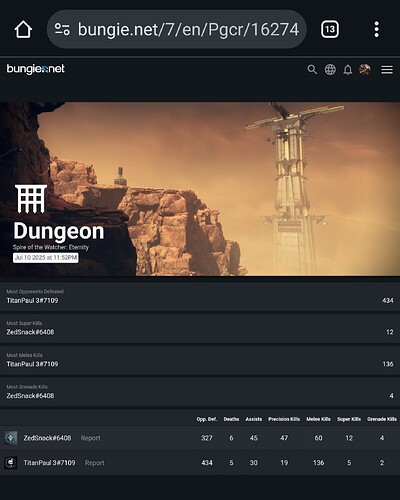The width and height of the screenshot is (400, 500).
Task: Click the TitanPaul 3#7109 player emblem icon
Action: [x=11, y=463]
